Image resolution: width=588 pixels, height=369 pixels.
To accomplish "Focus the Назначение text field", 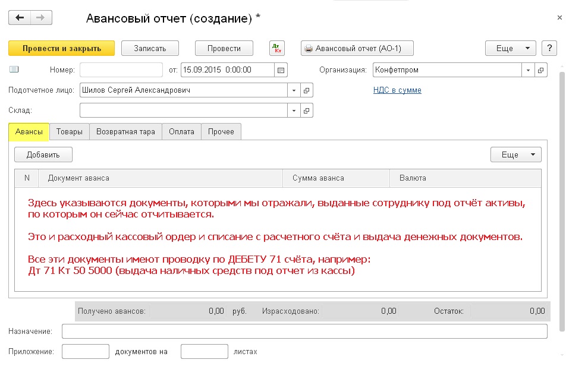I will point(304,332).
